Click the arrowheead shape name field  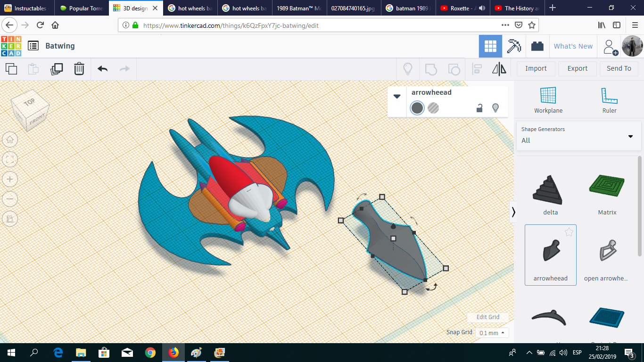(x=431, y=92)
